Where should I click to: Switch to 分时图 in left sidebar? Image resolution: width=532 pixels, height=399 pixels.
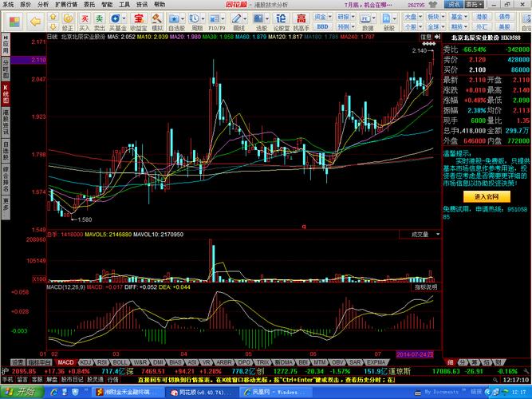point(6,67)
